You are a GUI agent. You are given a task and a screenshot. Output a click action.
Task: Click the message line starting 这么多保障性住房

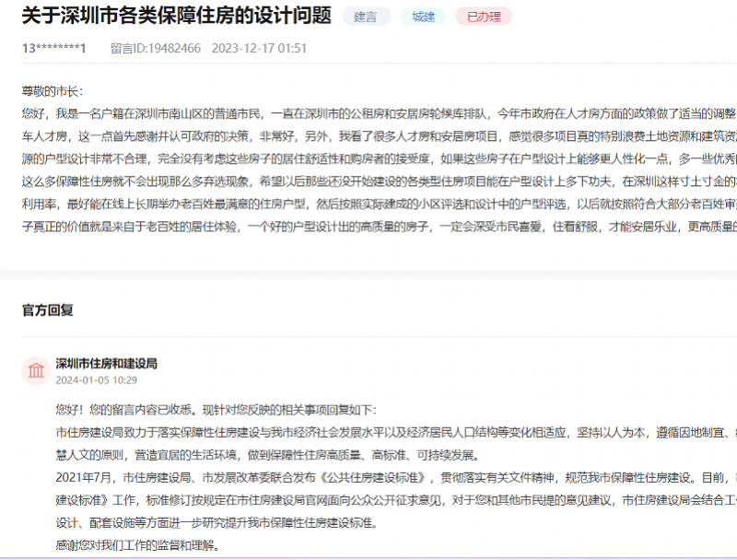point(368,181)
